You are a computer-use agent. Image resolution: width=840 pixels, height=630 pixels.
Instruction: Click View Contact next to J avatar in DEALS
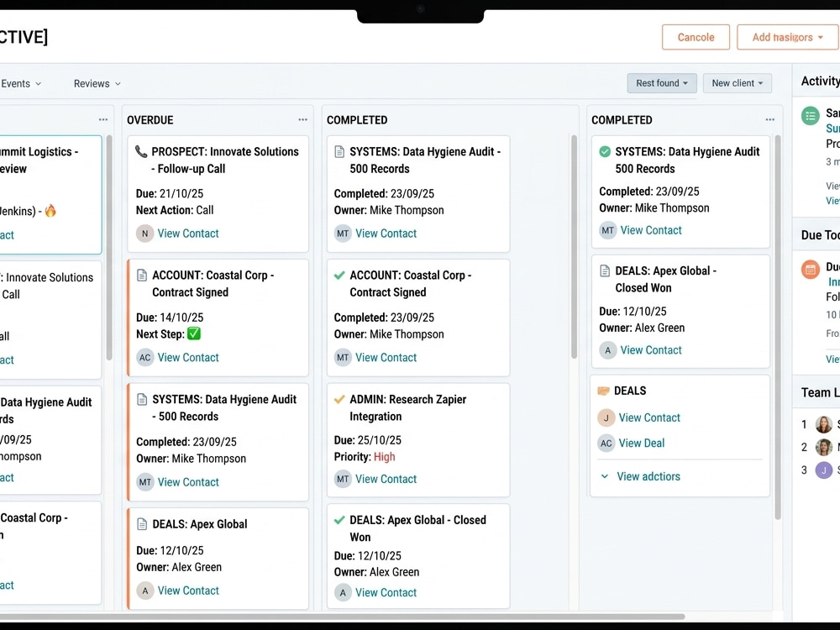point(649,417)
